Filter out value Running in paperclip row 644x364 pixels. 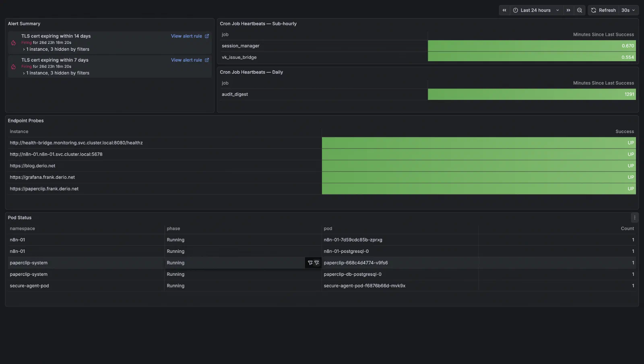coord(317,263)
